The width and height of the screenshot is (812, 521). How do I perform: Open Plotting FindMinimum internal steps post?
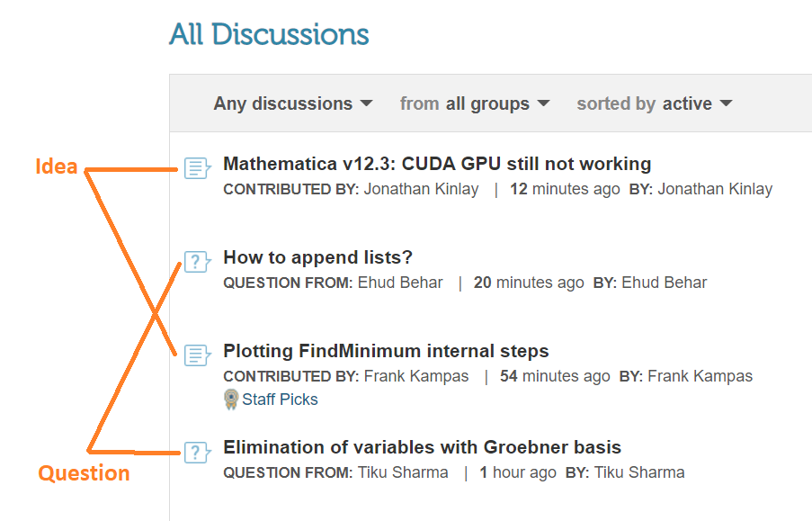click(x=386, y=351)
